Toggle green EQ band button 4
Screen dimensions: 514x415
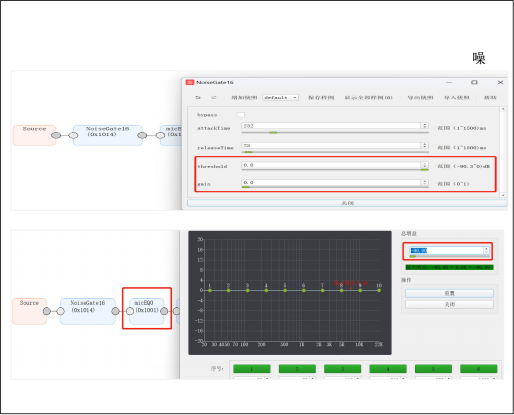pyautogui.click(x=388, y=369)
